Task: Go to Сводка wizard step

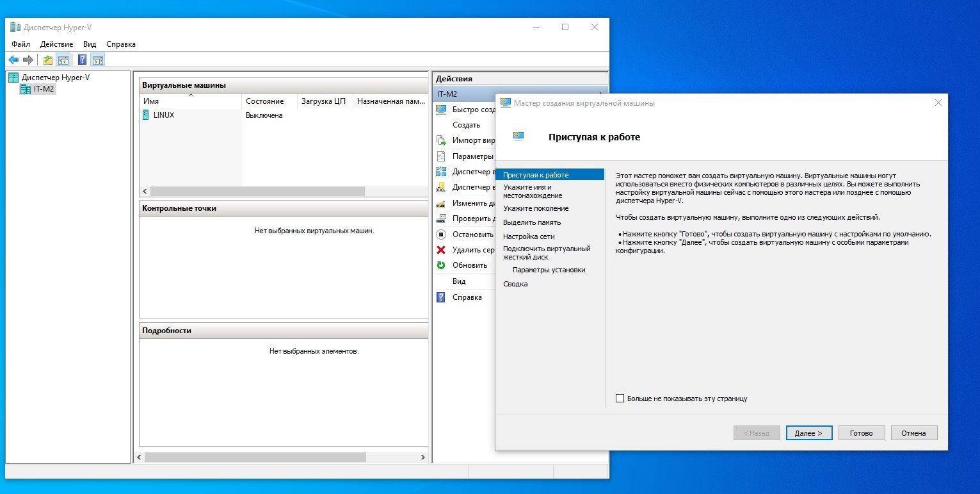Action: [x=515, y=284]
